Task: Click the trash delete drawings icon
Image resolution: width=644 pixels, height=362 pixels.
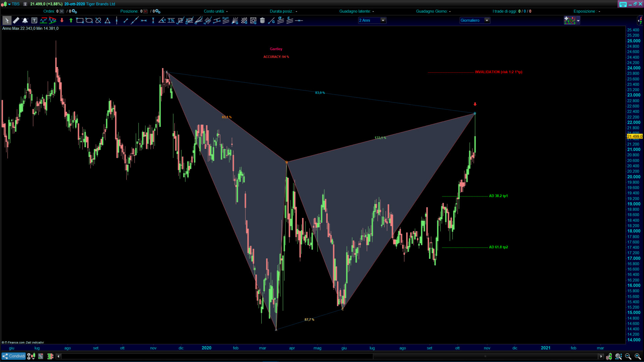Action: tap(262, 20)
